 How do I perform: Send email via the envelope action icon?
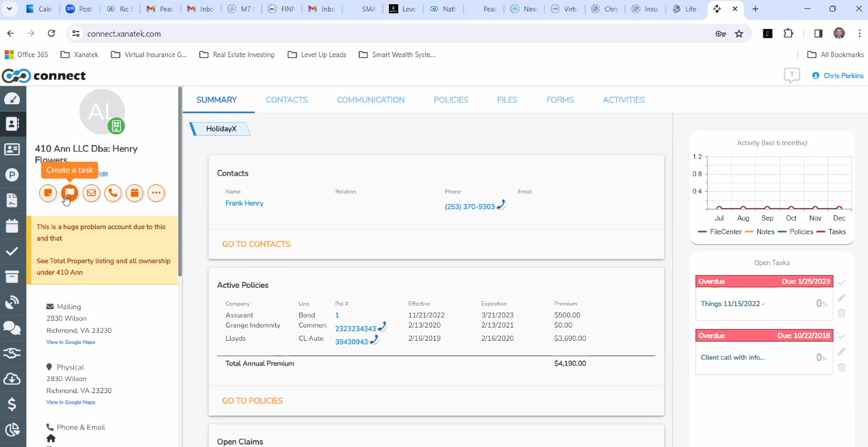point(91,193)
